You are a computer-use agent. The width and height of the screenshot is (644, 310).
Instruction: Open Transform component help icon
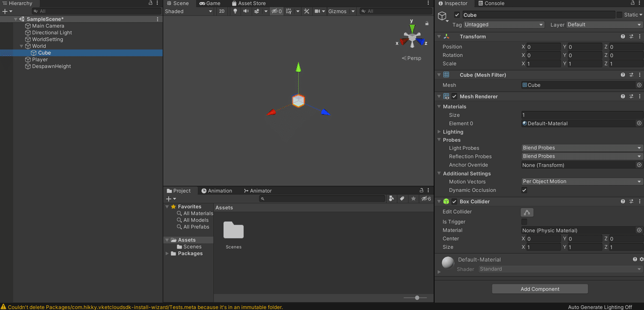coord(623,37)
